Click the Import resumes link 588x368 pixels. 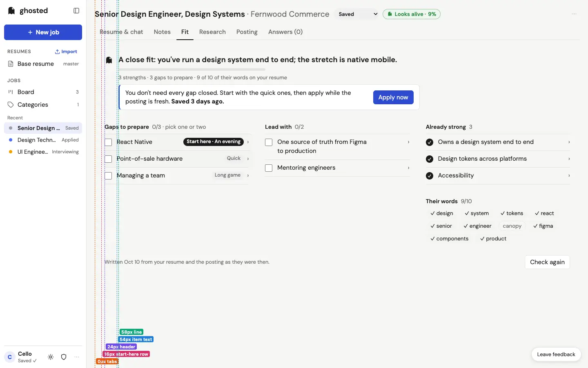pyautogui.click(x=66, y=52)
